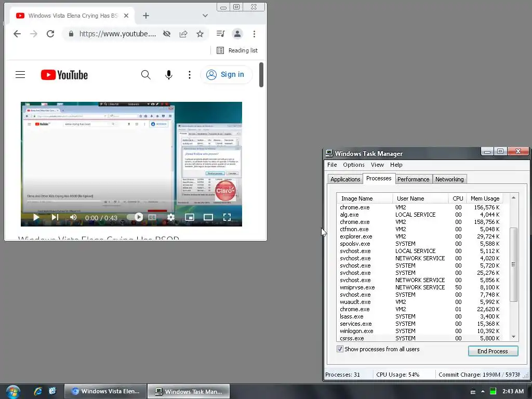Open the media controls icon in Chrome
This screenshot has height=399, width=532.
pyautogui.click(x=220, y=34)
